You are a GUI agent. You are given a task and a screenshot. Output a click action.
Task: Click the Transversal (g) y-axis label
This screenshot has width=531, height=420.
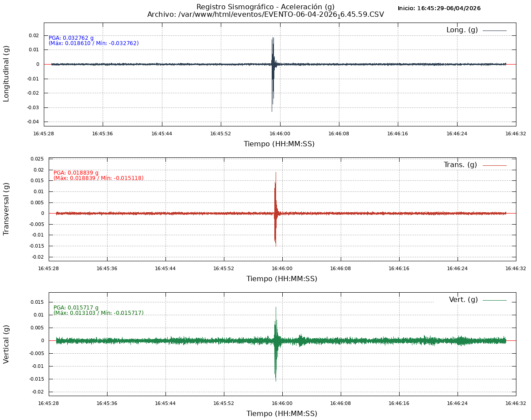pos(6,209)
